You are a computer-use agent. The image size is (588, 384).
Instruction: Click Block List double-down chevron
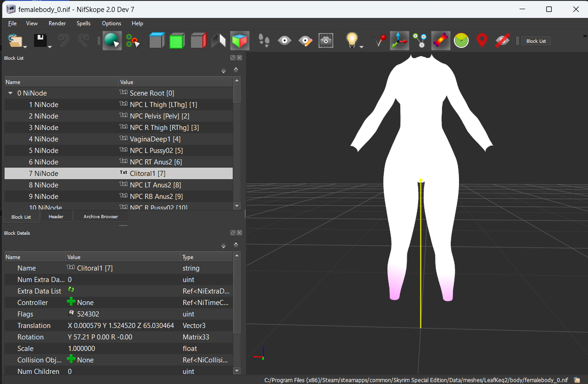point(224,70)
